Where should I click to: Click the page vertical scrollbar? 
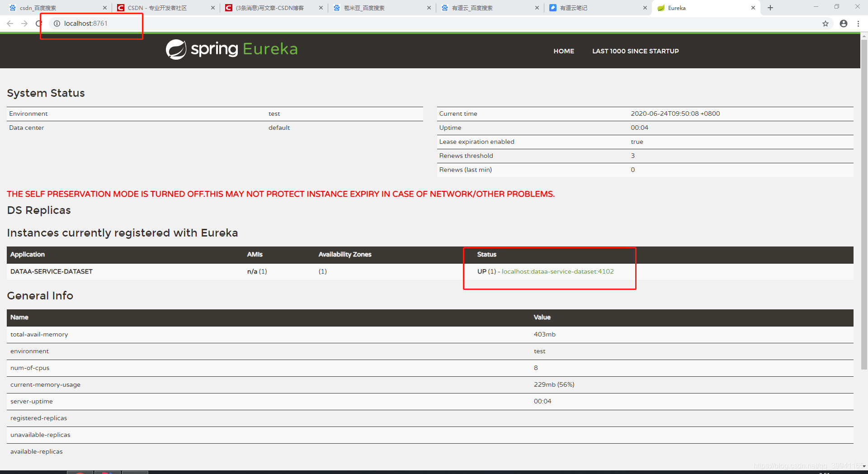[x=864, y=205]
